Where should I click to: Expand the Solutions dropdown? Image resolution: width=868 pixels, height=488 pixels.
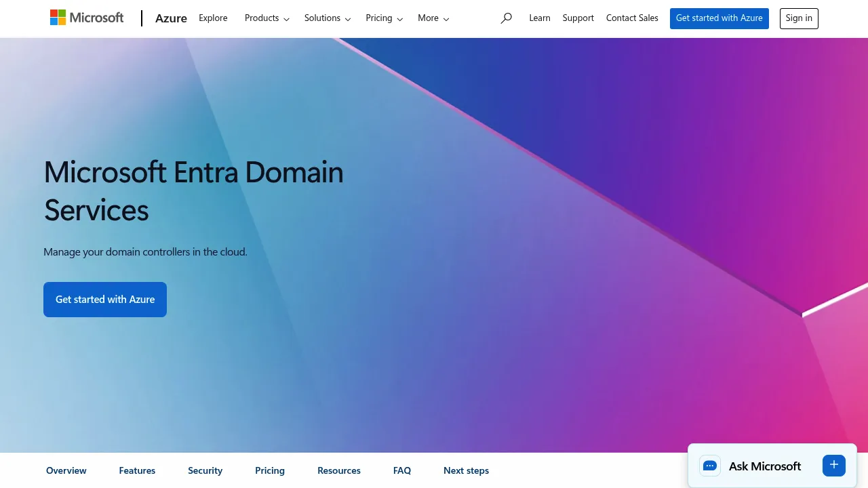(x=328, y=18)
